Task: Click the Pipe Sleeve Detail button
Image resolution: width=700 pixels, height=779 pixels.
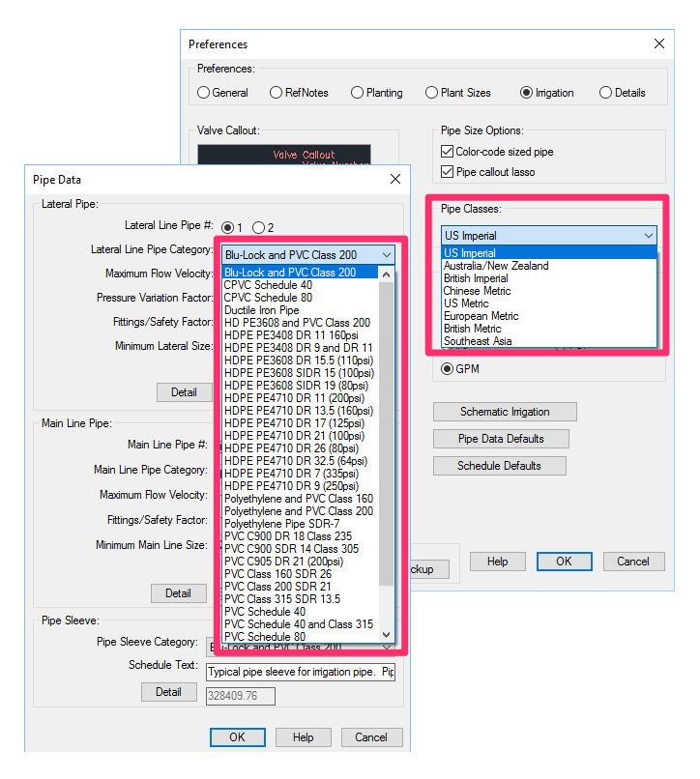Action: (x=168, y=692)
